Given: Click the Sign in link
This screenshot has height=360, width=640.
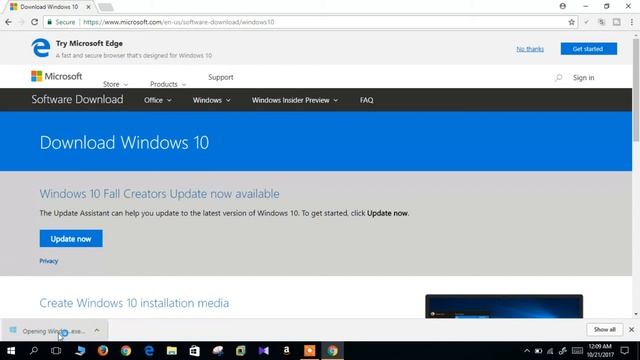Looking at the screenshot, I should click(x=583, y=78).
